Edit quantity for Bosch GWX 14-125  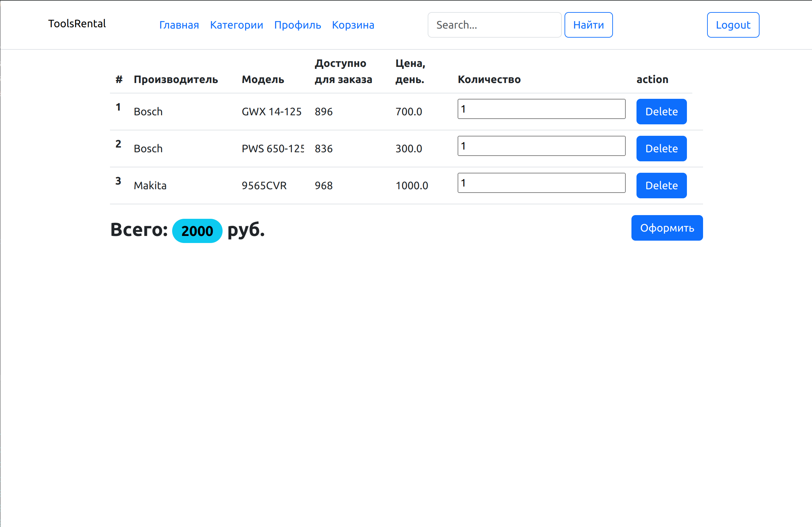541,109
